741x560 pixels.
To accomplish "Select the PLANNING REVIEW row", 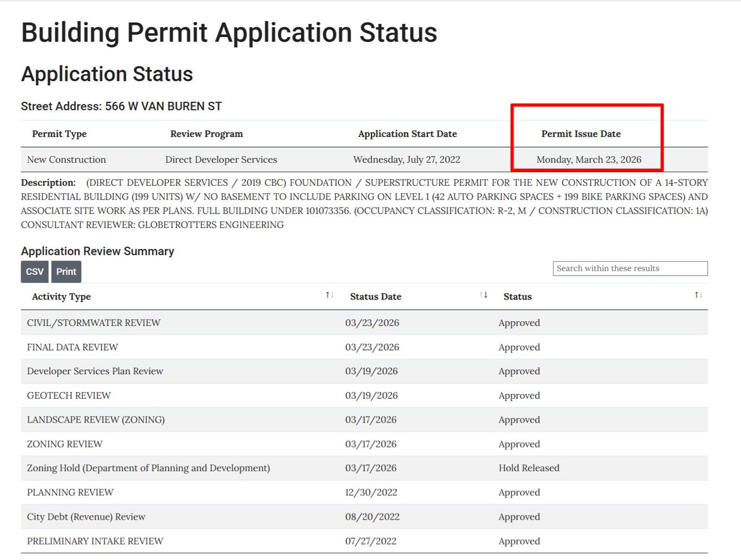I will (364, 493).
